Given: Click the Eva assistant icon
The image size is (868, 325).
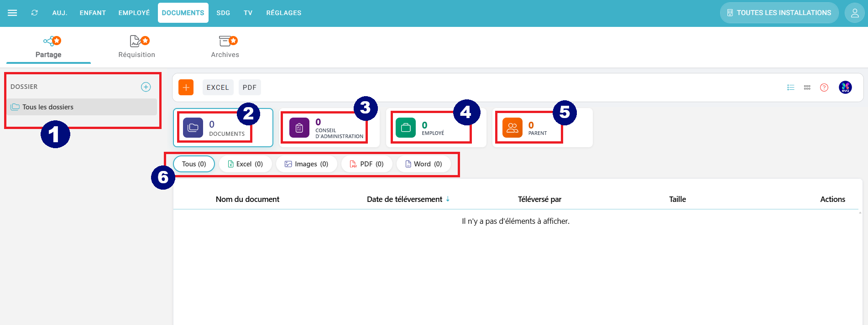Looking at the screenshot, I should tap(845, 88).
